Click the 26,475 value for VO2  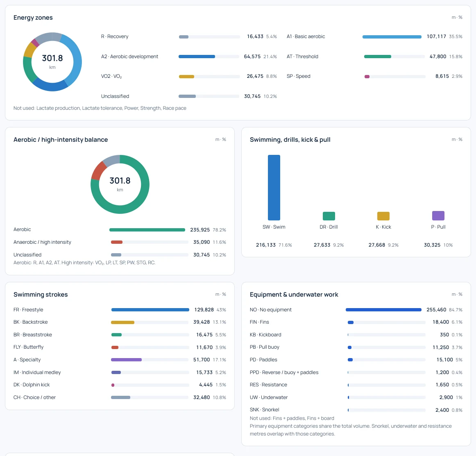[255, 76]
